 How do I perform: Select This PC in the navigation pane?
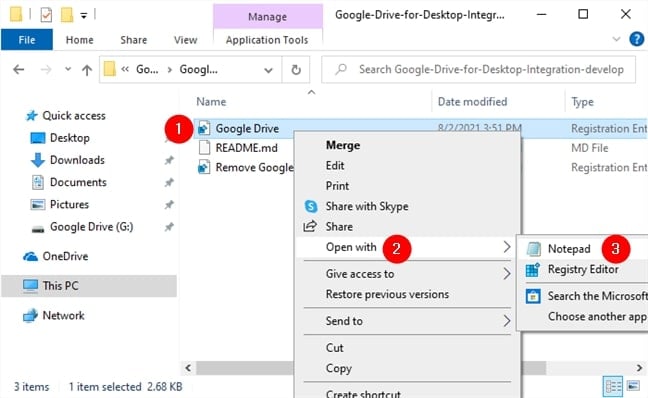pyautogui.click(x=89, y=286)
